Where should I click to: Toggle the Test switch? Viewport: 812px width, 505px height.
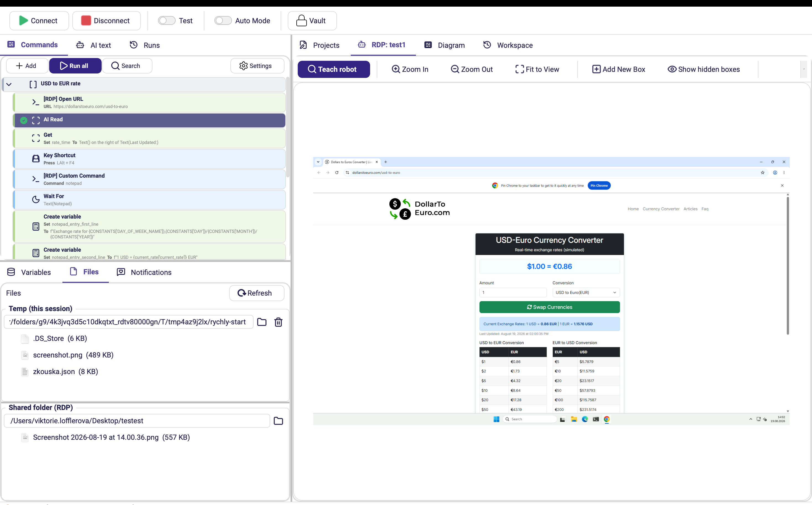coord(167,21)
